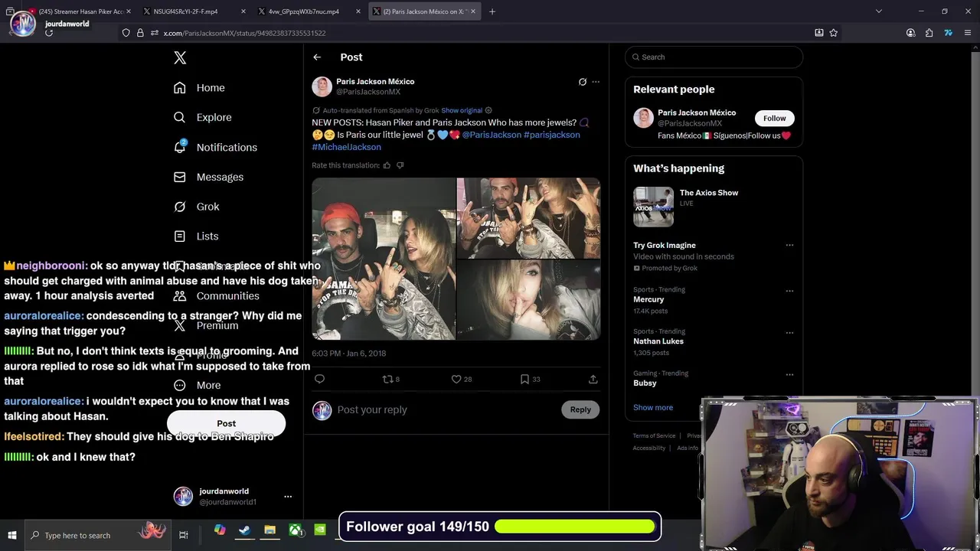The width and height of the screenshot is (980, 551).
Task: Open more options for Nathan Lukes trend
Action: point(789,333)
